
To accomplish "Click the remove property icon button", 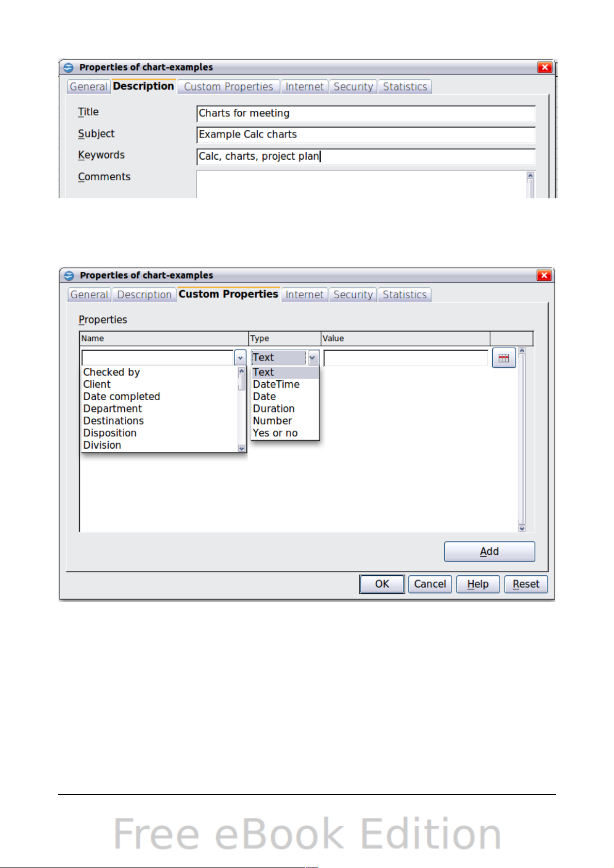I will (x=504, y=358).
